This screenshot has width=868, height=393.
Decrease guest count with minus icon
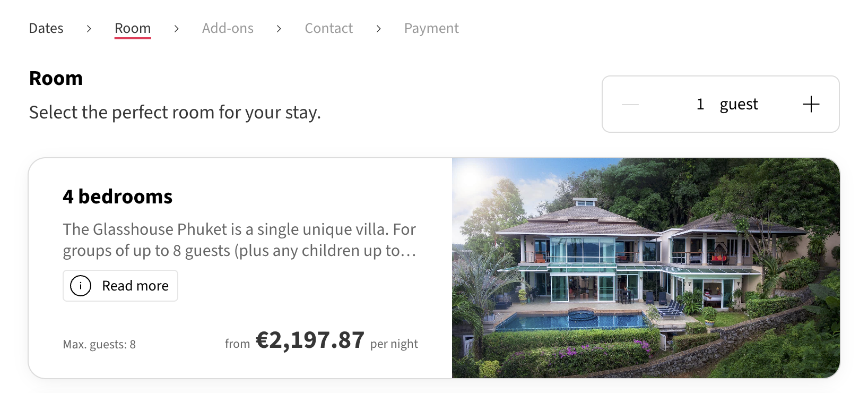tap(630, 105)
